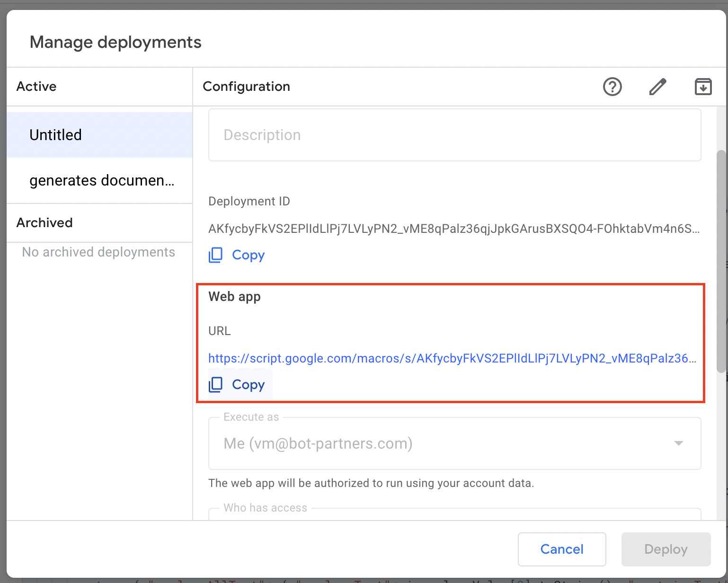Click the "No archived deployments" text
728x583 pixels.
pyautogui.click(x=98, y=252)
